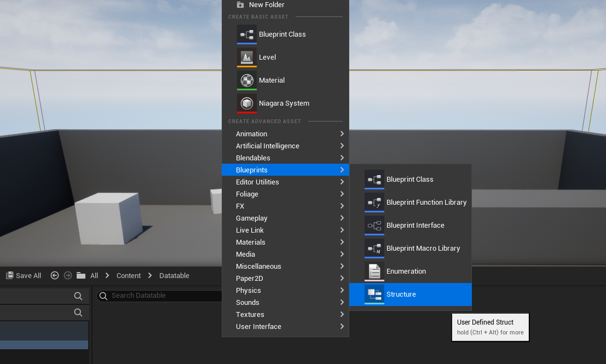
Task: Click the Blueprint Function Library icon
Action: (x=374, y=202)
